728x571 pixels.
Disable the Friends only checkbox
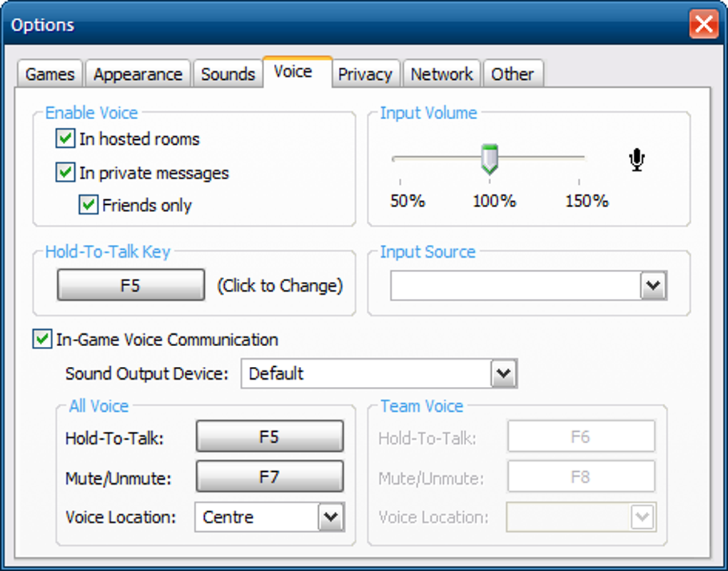89,205
